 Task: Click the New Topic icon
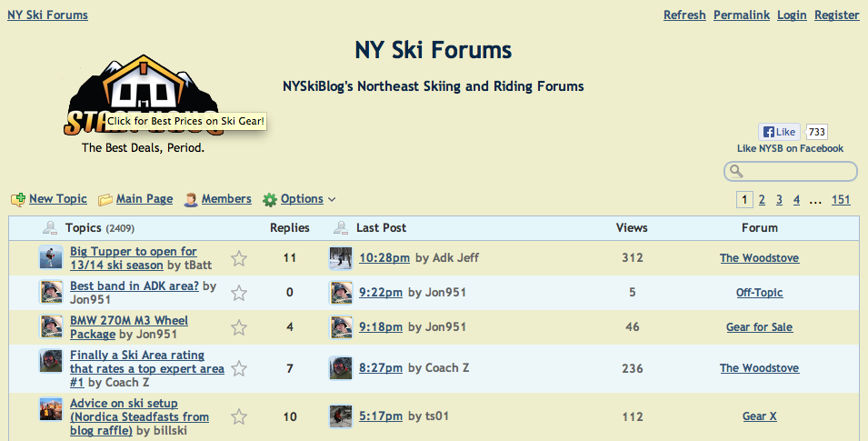coord(18,199)
